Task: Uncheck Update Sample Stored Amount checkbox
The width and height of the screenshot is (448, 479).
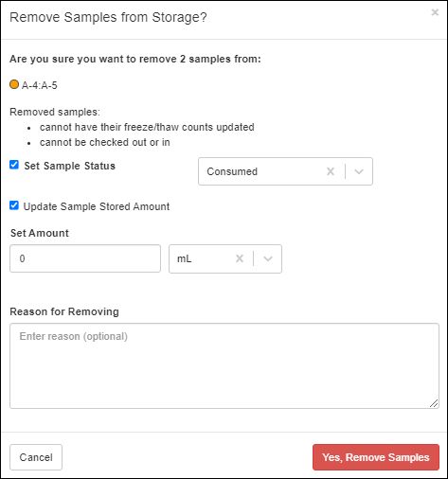Action: (x=14, y=205)
